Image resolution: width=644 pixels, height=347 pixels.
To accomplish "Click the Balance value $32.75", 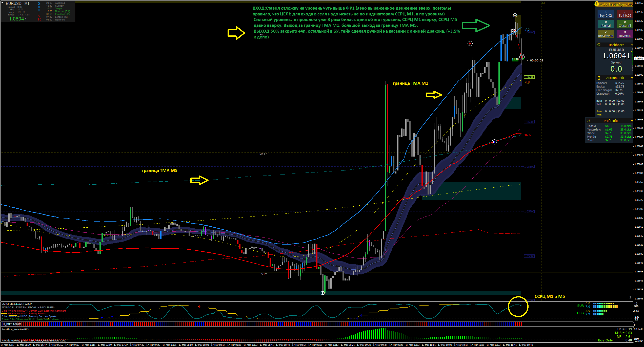I will click(620, 83).
